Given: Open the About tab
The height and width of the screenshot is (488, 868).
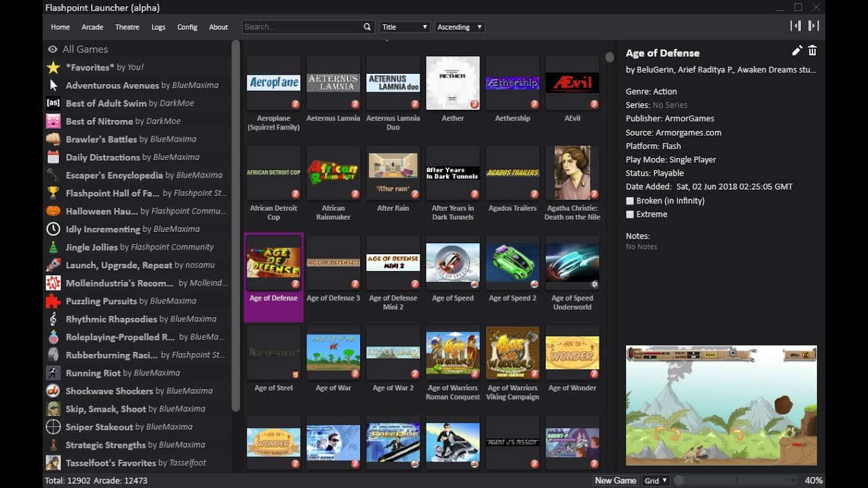Looking at the screenshot, I should coord(218,27).
